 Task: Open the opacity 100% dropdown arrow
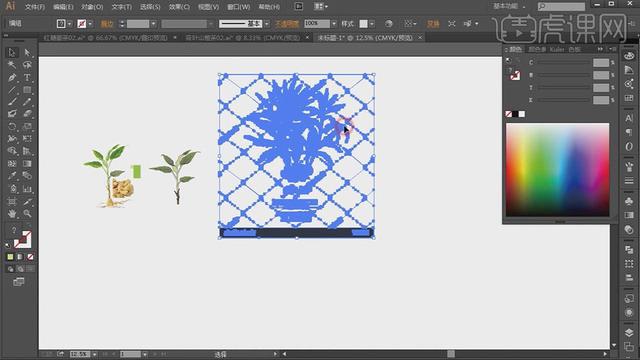point(334,24)
